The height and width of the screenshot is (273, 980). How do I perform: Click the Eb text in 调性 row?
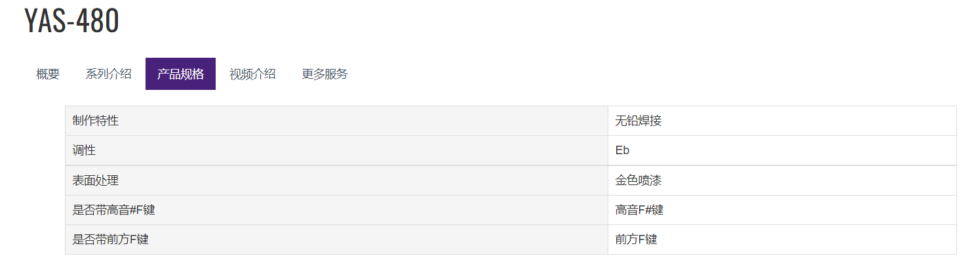pos(622,150)
